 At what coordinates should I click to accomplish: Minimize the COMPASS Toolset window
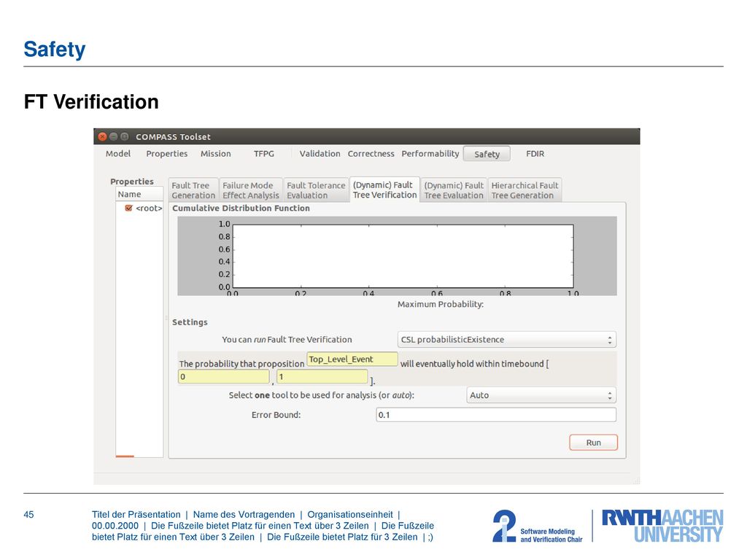coord(113,136)
